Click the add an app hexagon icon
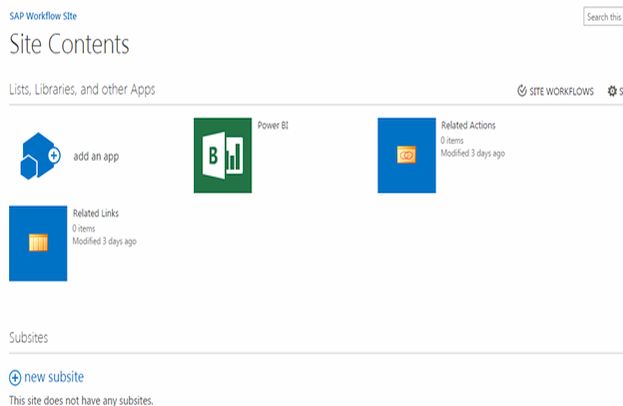 tap(39, 155)
